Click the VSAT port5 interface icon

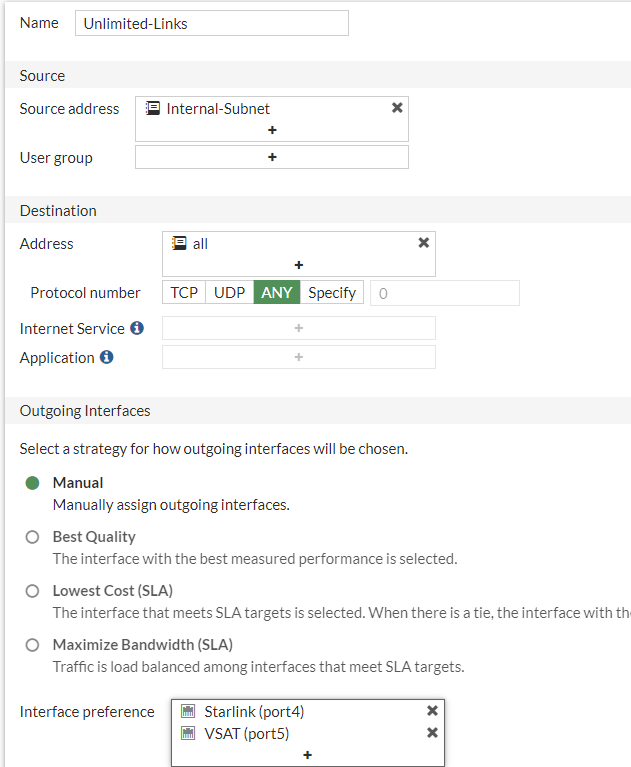[188, 733]
